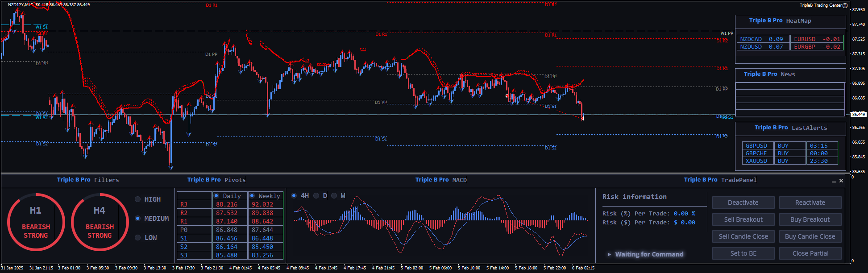
Task: Toggle the Weekly pivots radio button
Action: [x=252, y=196]
